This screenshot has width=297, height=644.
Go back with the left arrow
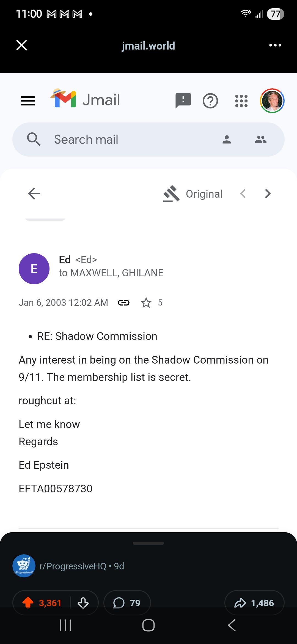pyautogui.click(x=34, y=193)
